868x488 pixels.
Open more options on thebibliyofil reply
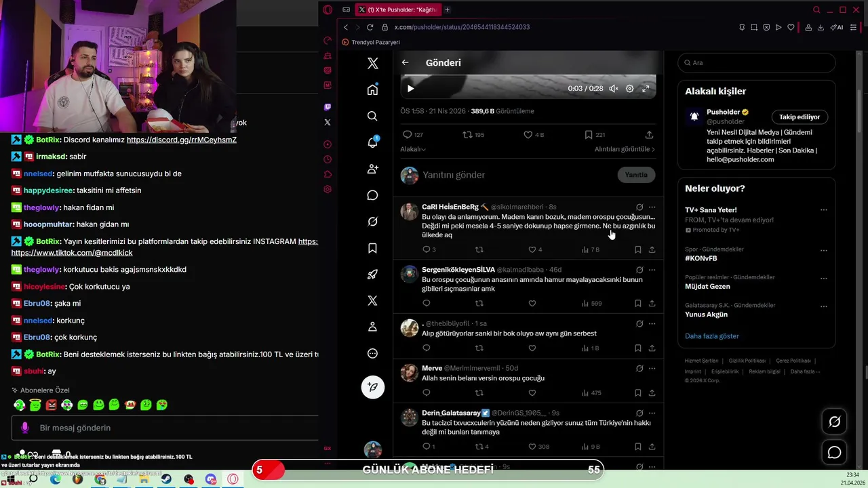652,324
